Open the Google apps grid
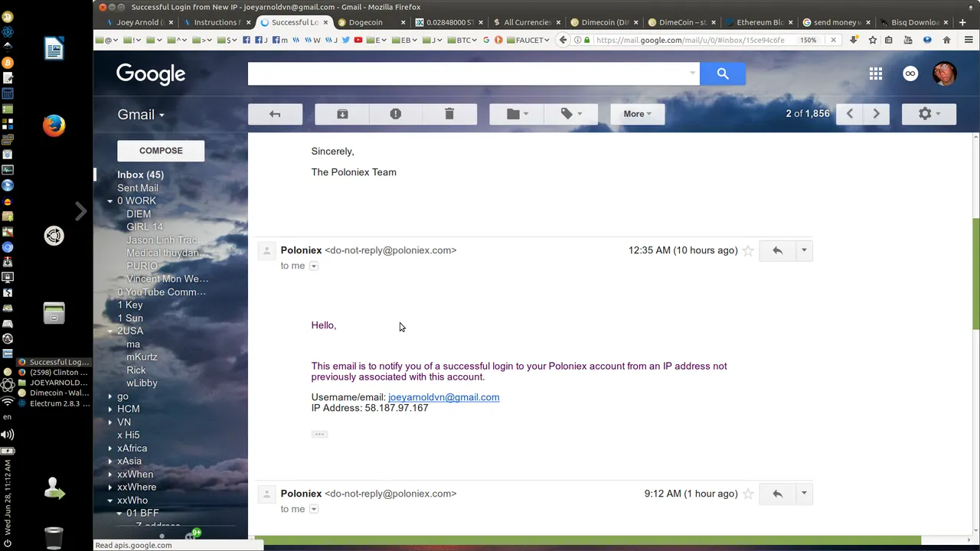Image resolution: width=980 pixels, height=551 pixels. click(876, 73)
